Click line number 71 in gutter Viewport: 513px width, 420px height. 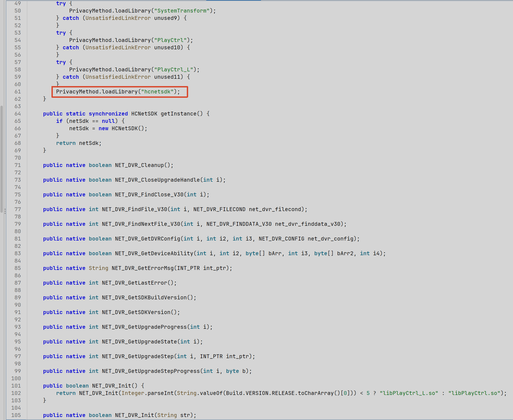pos(18,165)
